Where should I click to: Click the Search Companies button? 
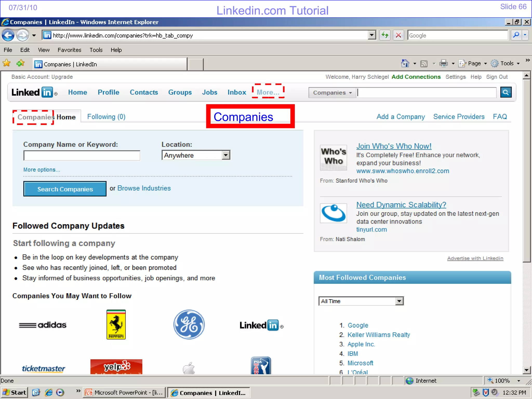click(65, 189)
